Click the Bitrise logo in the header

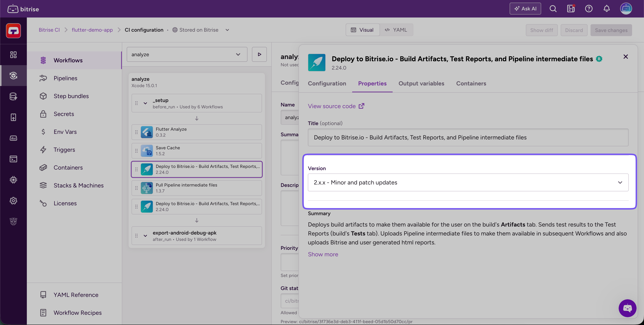[23, 9]
